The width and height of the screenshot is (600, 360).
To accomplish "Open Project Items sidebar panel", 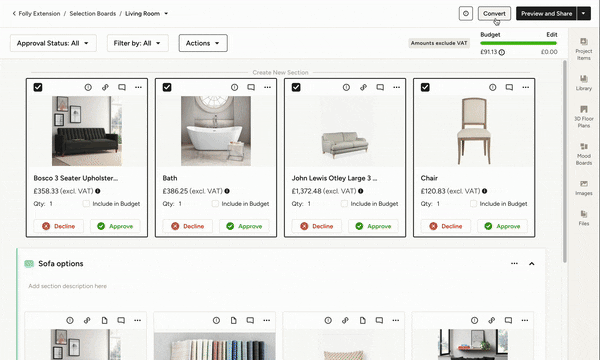I will pyautogui.click(x=584, y=49).
